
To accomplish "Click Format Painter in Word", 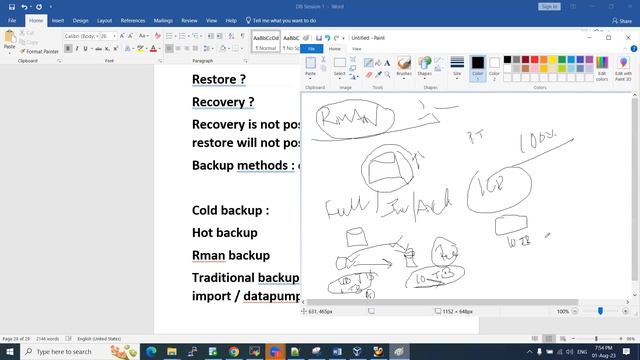I will tap(39, 51).
